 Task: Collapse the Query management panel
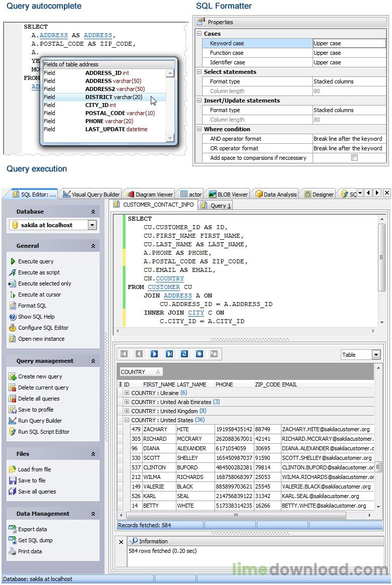[93, 361]
